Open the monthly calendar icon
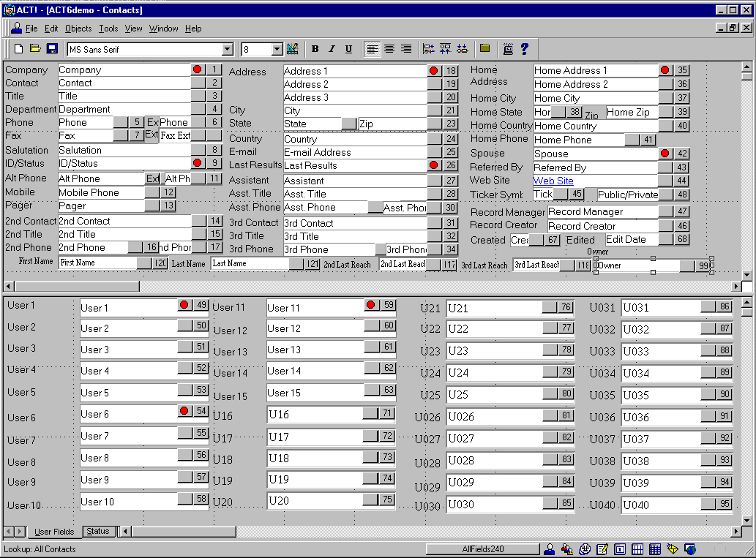The image size is (756, 558). (655, 548)
